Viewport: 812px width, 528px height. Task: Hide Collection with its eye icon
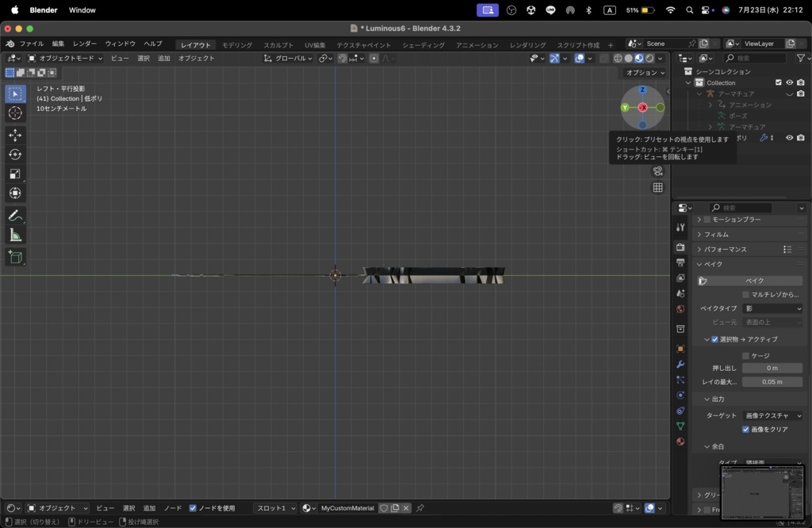(789, 82)
